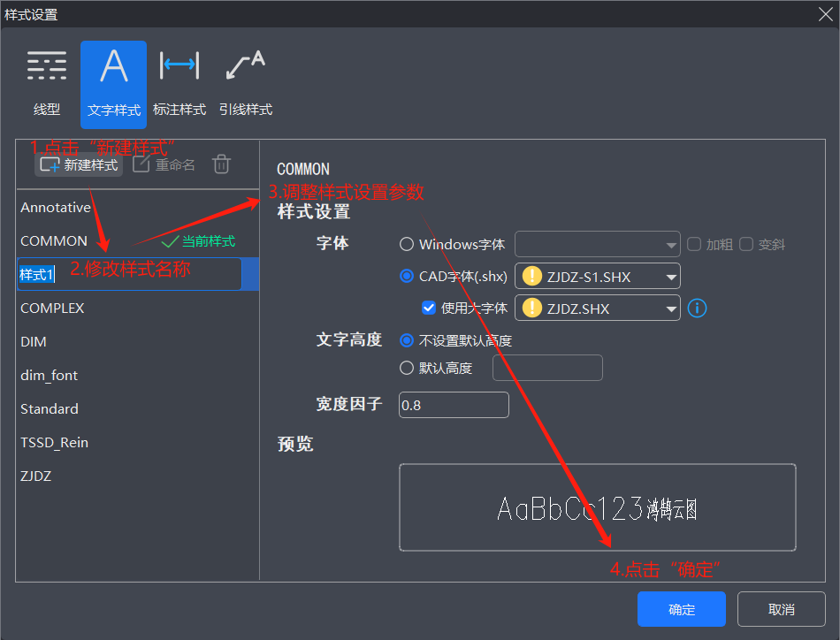Click the 宽度因子 width factor field
Image resolution: width=840 pixels, height=640 pixels.
[x=454, y=405]
